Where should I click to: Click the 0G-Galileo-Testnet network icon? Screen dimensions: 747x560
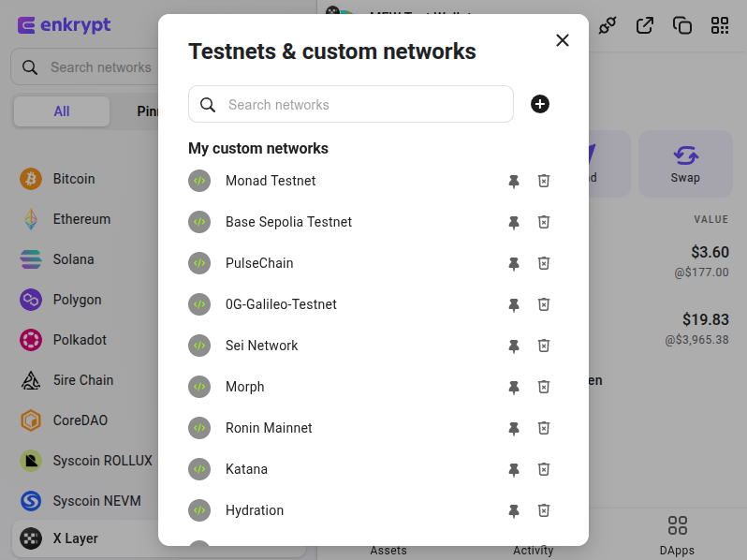(x=199, y=304)
